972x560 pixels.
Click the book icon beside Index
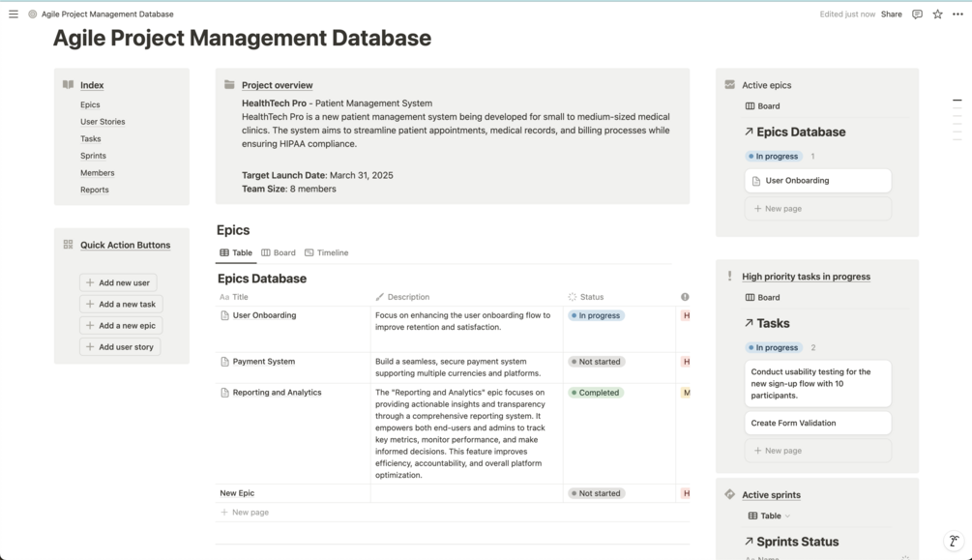(x=68, y=84)
